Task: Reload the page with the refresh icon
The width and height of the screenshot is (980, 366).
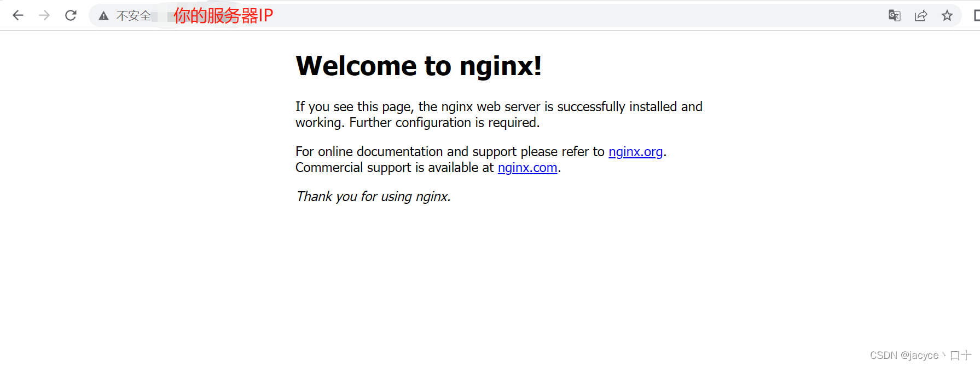Action: [x=71, y=15]
